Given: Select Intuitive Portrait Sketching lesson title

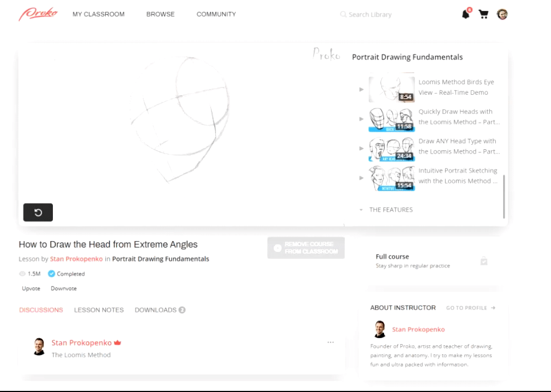Looking at the screenshot, I should [x=458, y=176].
